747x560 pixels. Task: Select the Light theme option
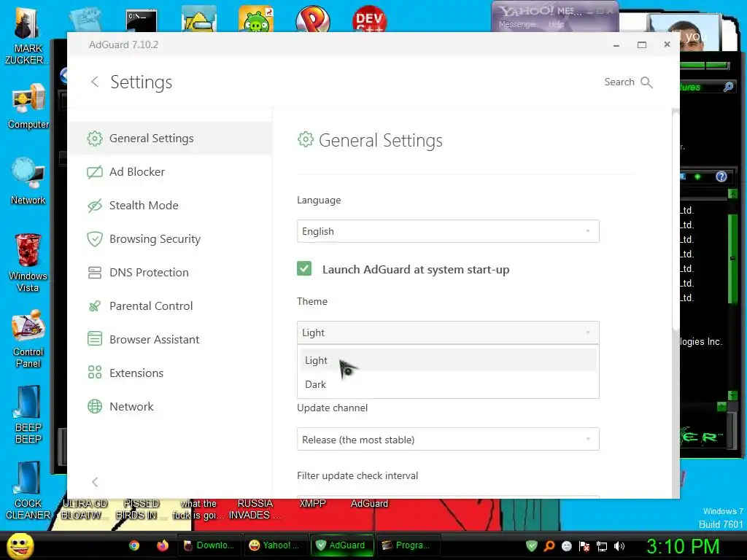[448, 360]
